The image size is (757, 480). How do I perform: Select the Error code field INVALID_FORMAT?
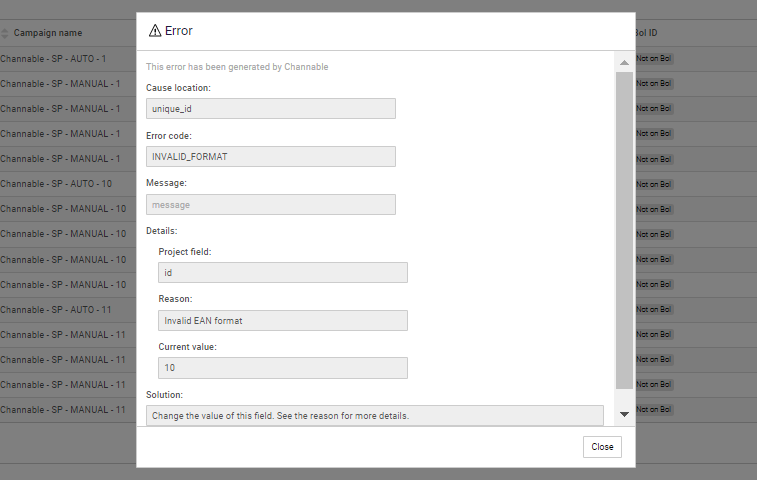click(270, 156)
